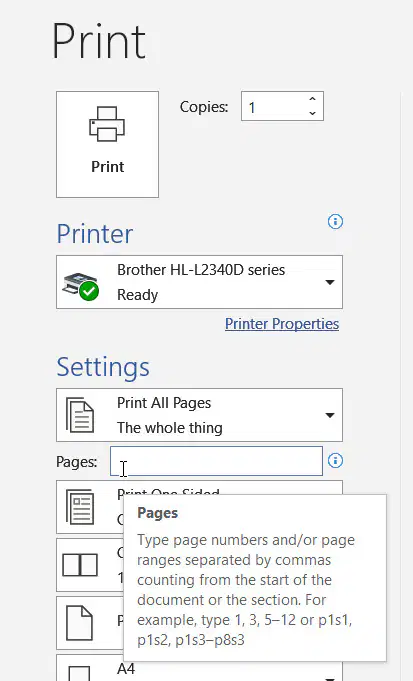
Task: Open the Print All Pages dropdown
Action: coord(199,415)
